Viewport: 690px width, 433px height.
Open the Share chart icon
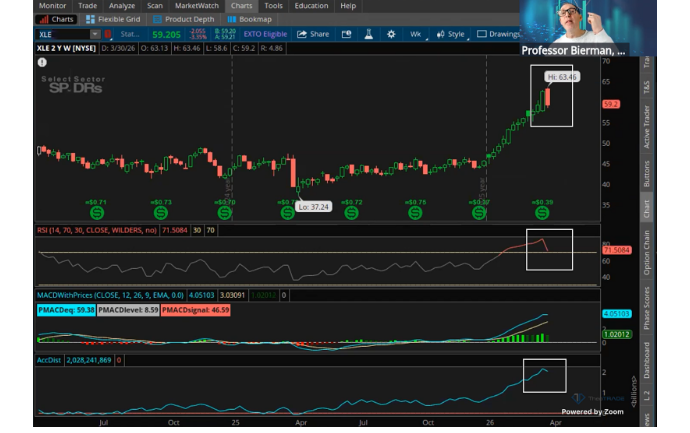click(302, 34)
